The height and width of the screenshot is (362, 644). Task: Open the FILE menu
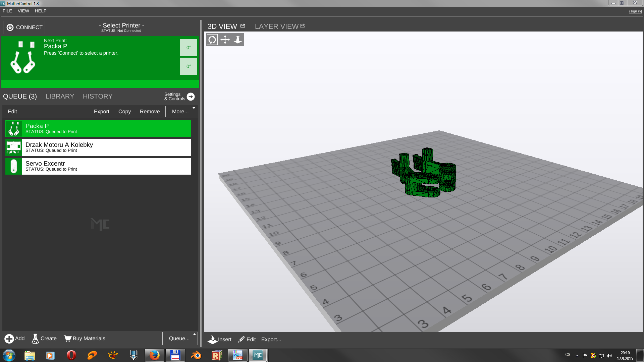coord(7,11)
